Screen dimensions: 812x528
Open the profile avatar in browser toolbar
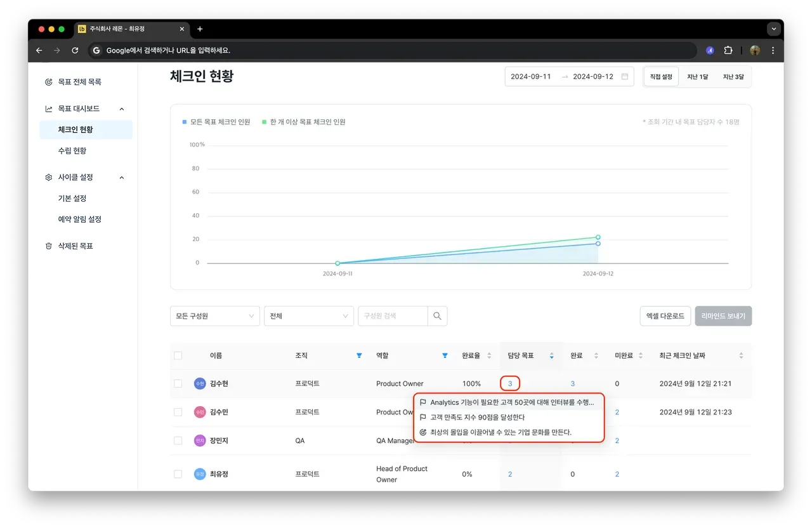click(755, 51)
